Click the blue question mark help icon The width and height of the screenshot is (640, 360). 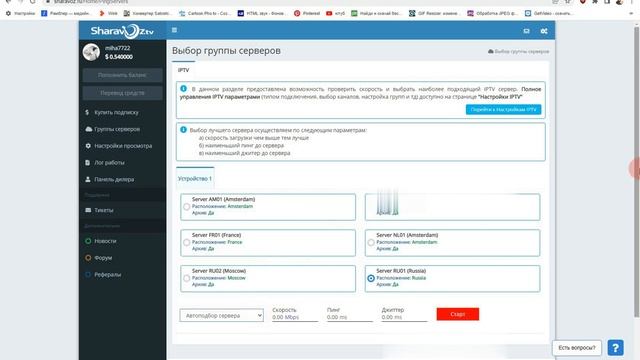(616, 348)
